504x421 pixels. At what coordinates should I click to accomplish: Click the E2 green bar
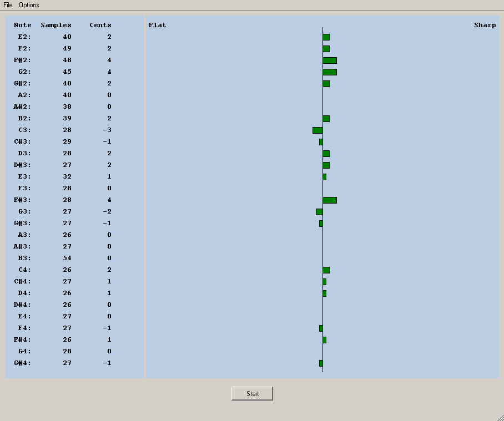pyautogui.click(x=326, y=37)
